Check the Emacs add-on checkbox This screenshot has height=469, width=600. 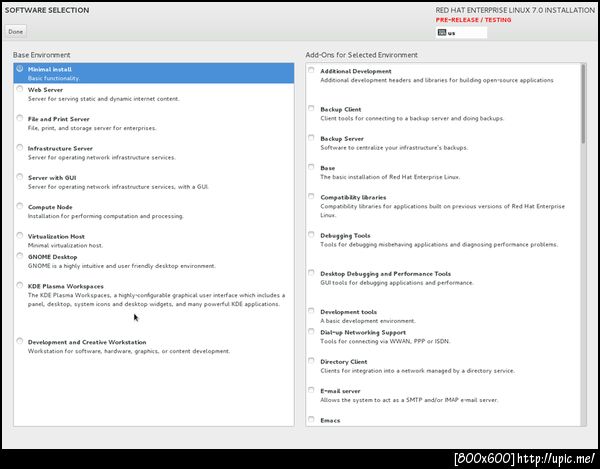[311, 419]
